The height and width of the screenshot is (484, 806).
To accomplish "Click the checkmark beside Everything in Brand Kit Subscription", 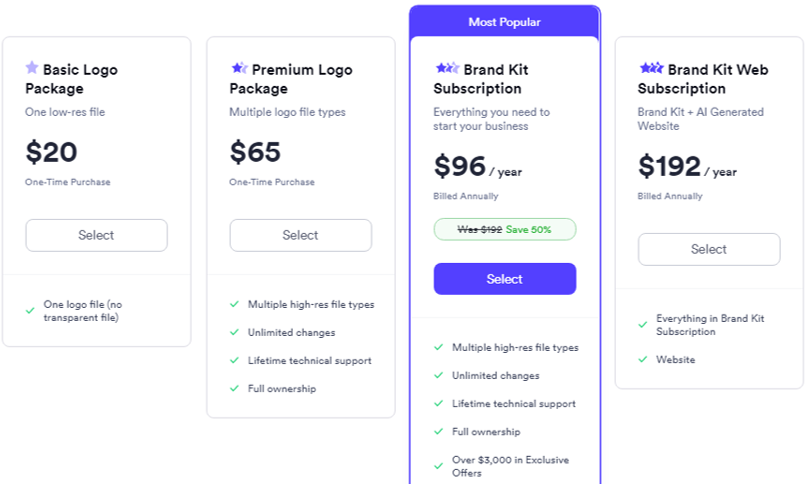I will [643, 325].
